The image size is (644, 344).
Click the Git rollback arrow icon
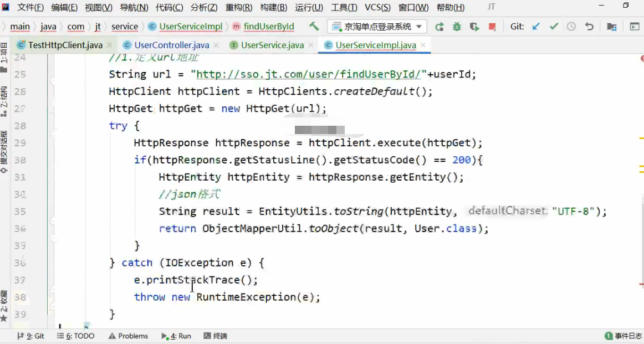pyautogui.click(x=589, y=27)
